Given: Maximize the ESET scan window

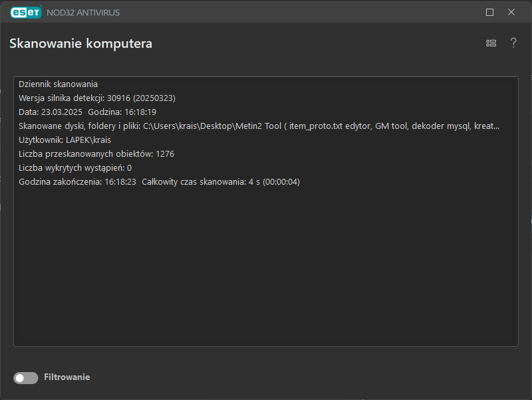Looking at the screenshot, I should 490,12.
